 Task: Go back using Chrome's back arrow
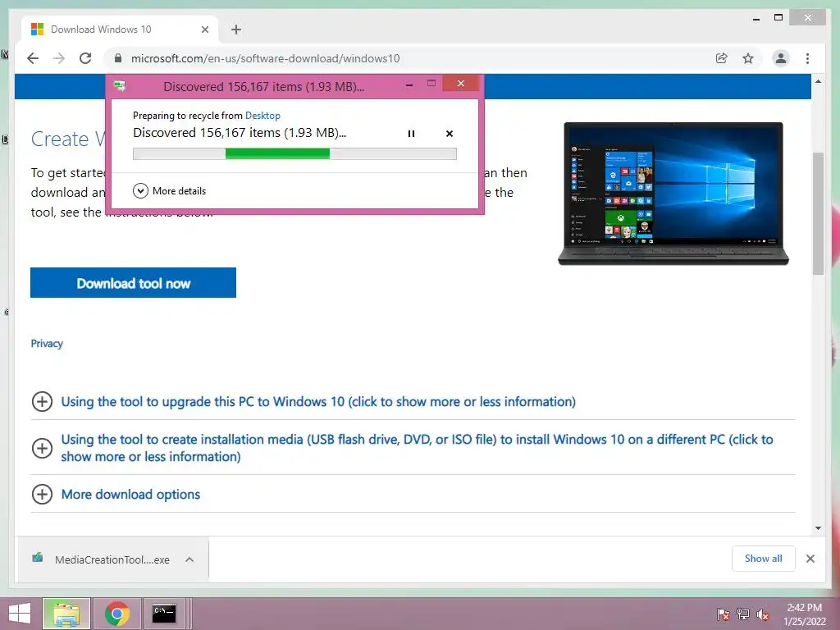point(33,58)
